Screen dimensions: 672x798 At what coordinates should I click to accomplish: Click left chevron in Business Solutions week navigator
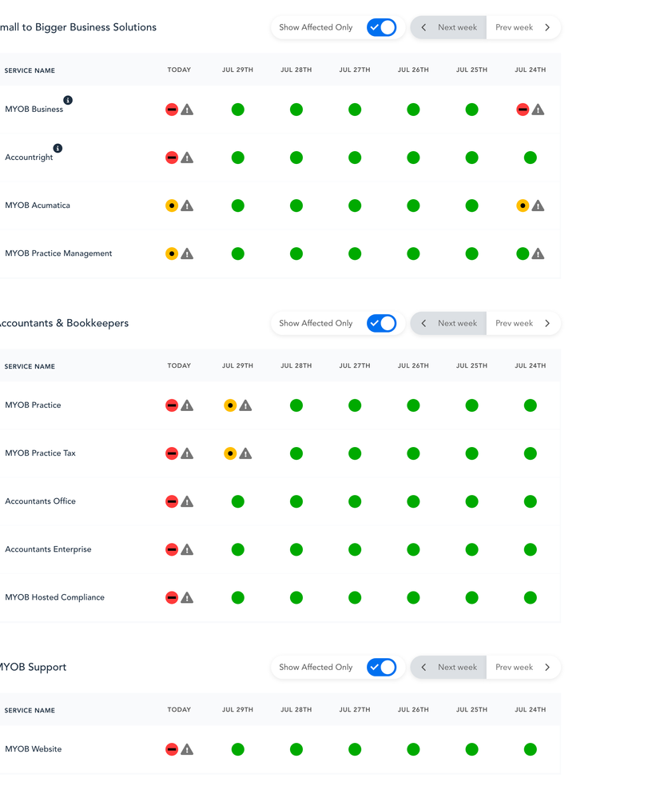(x=423, y=27)
